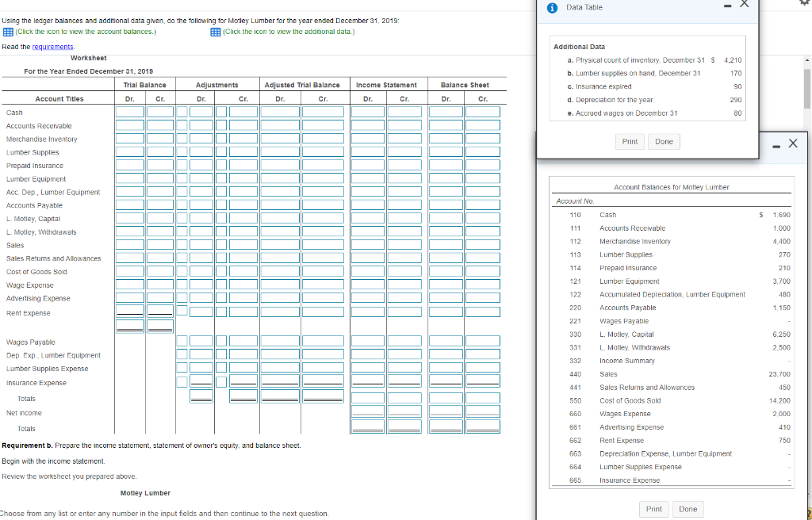Click the Accounts Payable Trial Balance Cr. field
The width and height of the screenshot is (812, 520).
(162, 205)
